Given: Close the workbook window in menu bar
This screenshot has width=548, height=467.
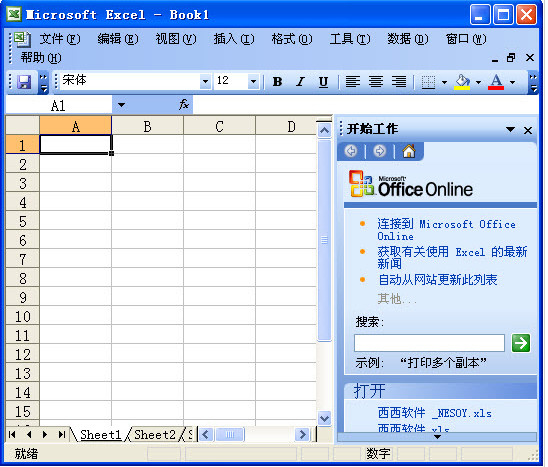Looking at the screenshot, I should tap(530, 58).
